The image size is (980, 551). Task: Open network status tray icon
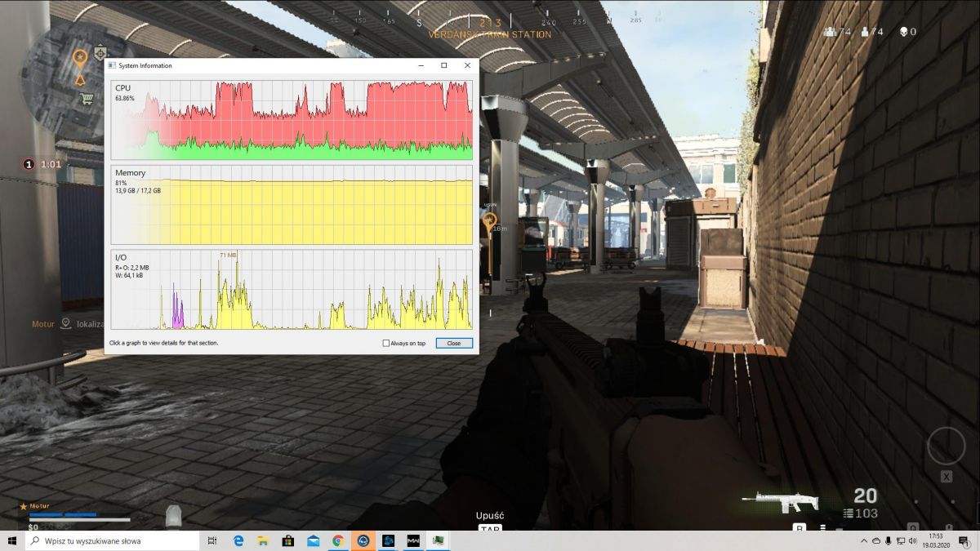900,540
